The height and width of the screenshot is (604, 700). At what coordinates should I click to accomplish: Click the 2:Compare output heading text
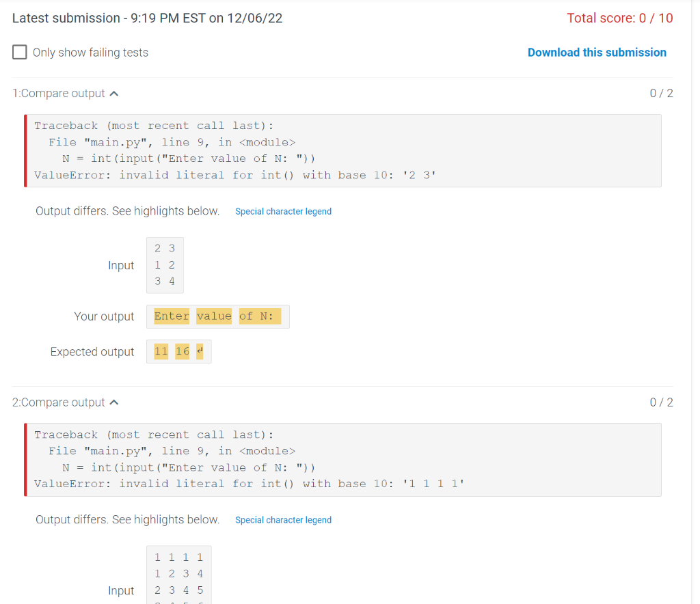(59, 402)
